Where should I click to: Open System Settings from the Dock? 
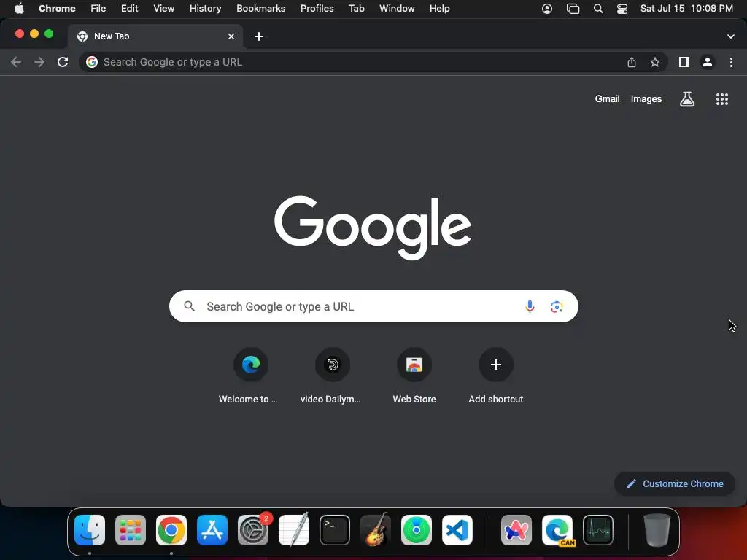tap(253, 530)
